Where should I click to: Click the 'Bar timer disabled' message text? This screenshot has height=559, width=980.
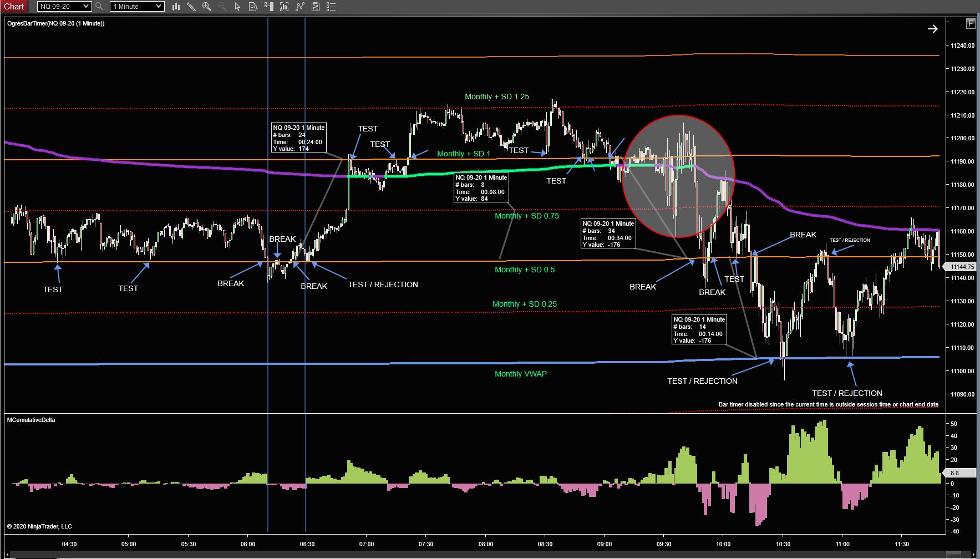[829, 404]
